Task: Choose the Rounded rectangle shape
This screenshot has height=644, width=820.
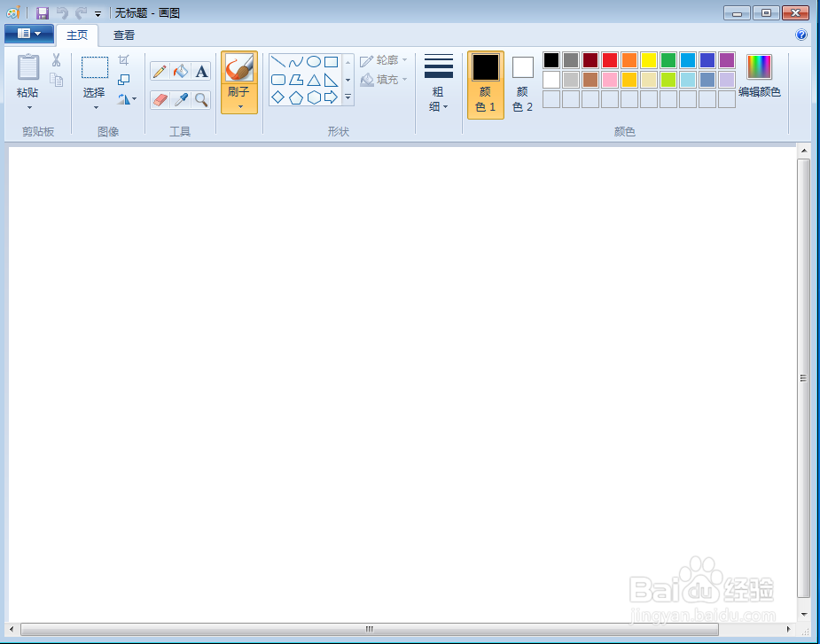Action: (278, 80)
